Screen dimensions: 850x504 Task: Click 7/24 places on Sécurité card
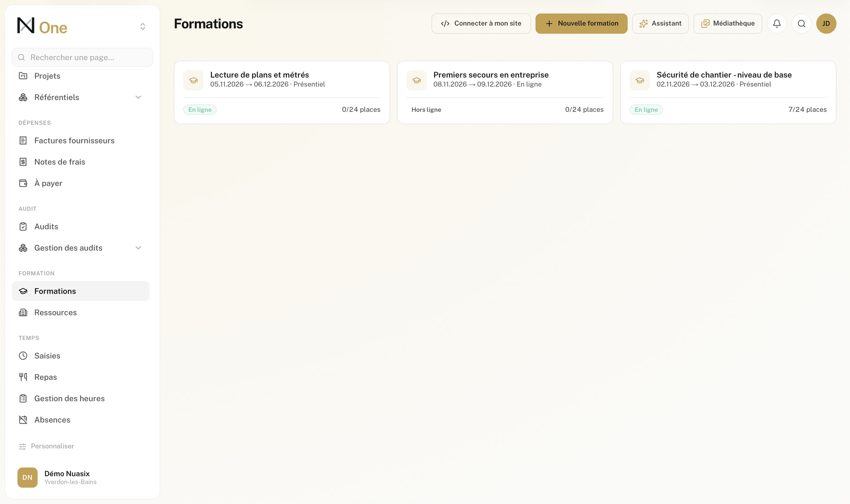click(807, 110)
